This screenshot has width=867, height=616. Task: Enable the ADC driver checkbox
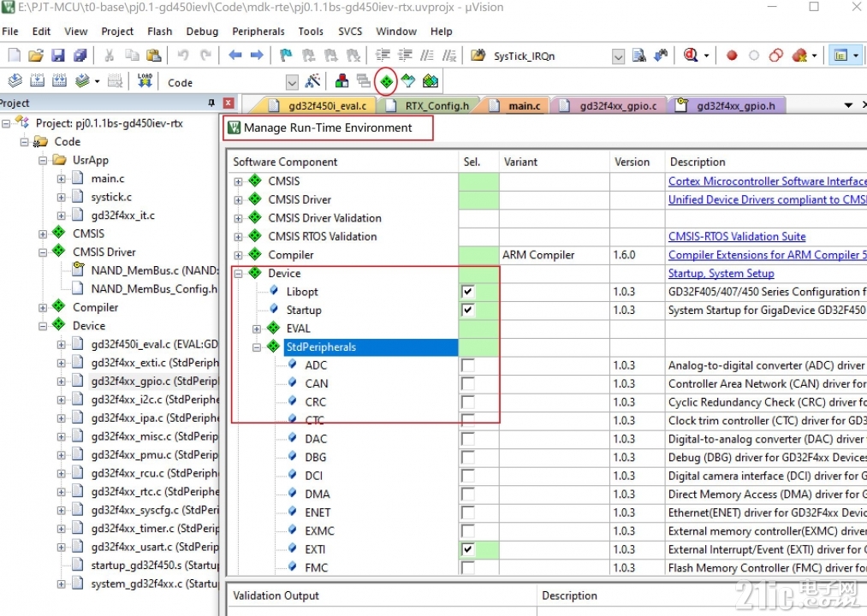468,365
